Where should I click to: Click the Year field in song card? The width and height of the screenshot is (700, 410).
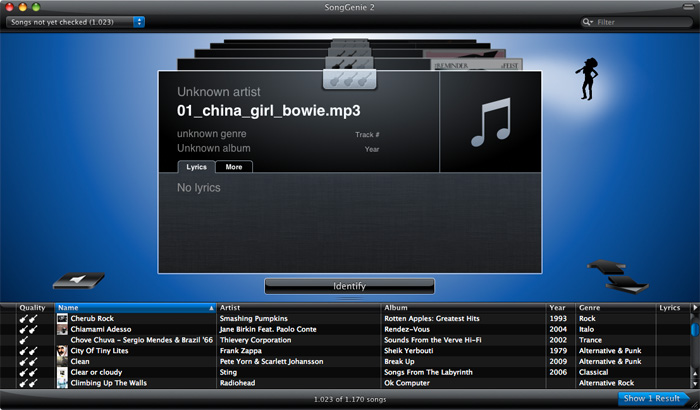372,149
